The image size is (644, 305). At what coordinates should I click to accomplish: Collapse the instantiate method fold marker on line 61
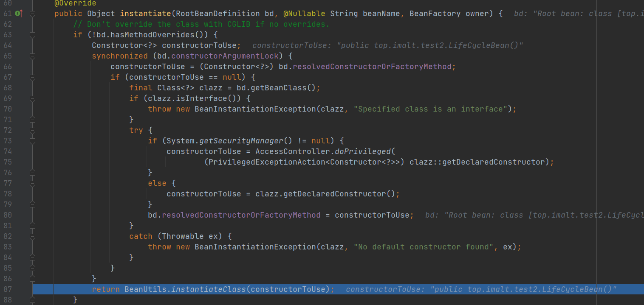point(33,14)
